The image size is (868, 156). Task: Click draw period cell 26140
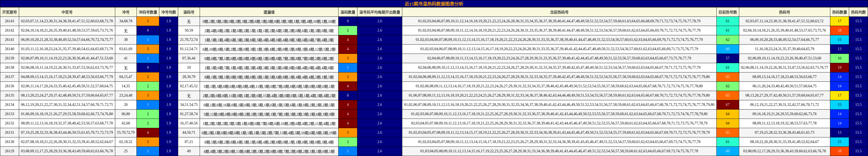(10, 49)
